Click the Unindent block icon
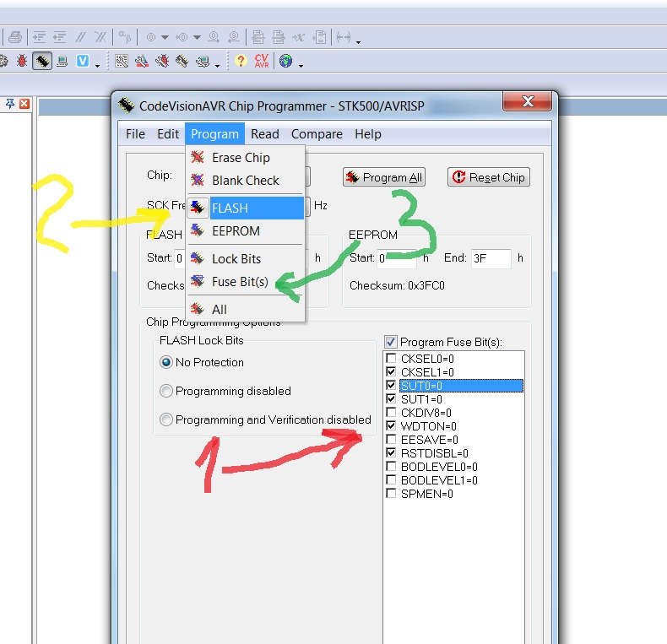This screenshot has height=644, width=667. [60, 37]
